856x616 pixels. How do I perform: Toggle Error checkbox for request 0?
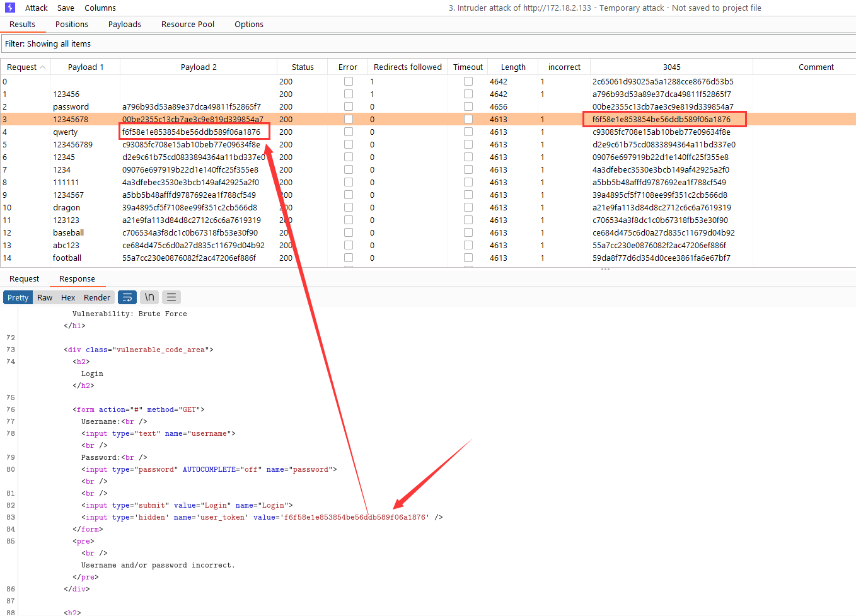point(349,81)
